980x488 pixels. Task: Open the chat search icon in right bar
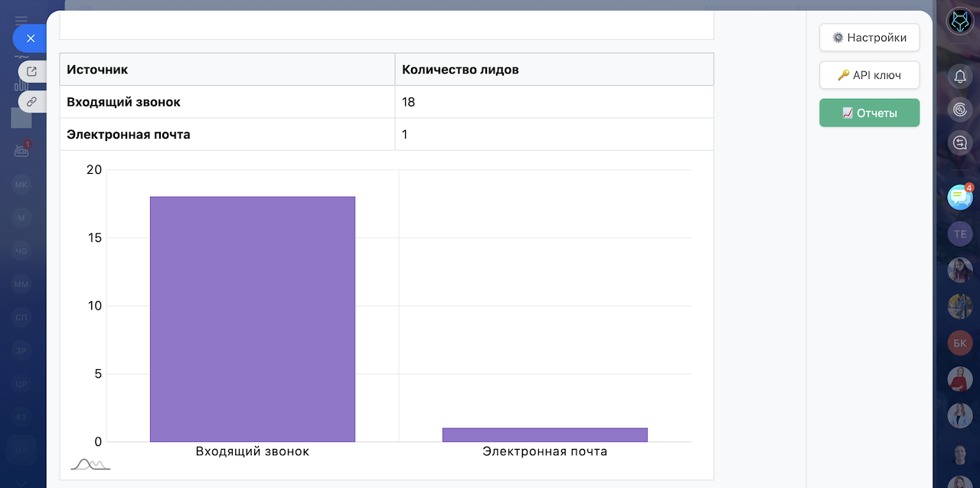coord(960,142)
